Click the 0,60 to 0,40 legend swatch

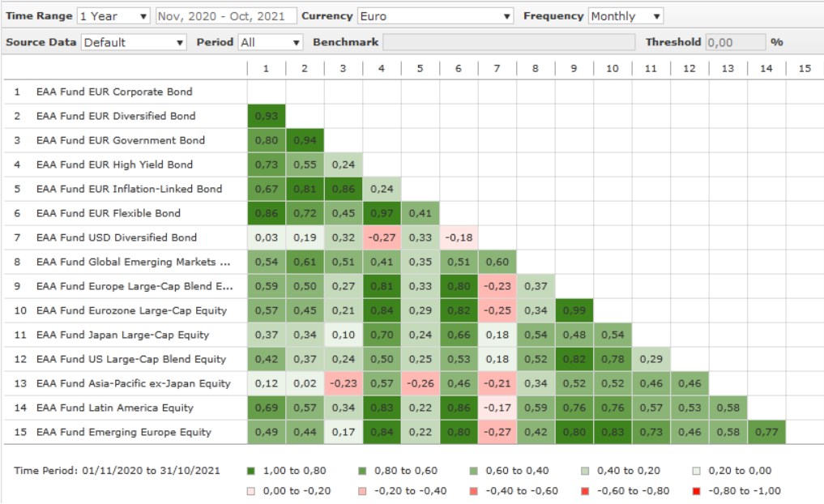click(x=474, y=471)
